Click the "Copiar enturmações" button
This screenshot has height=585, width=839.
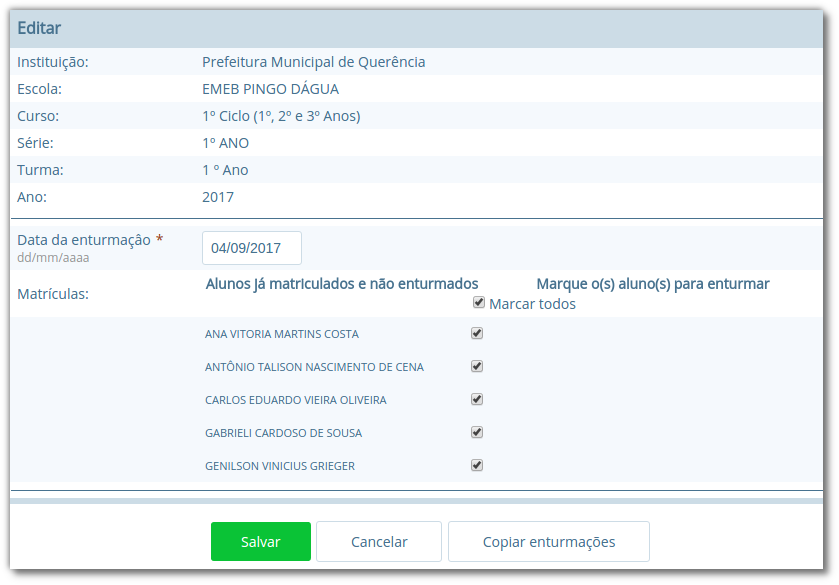(x=548, y=541)
